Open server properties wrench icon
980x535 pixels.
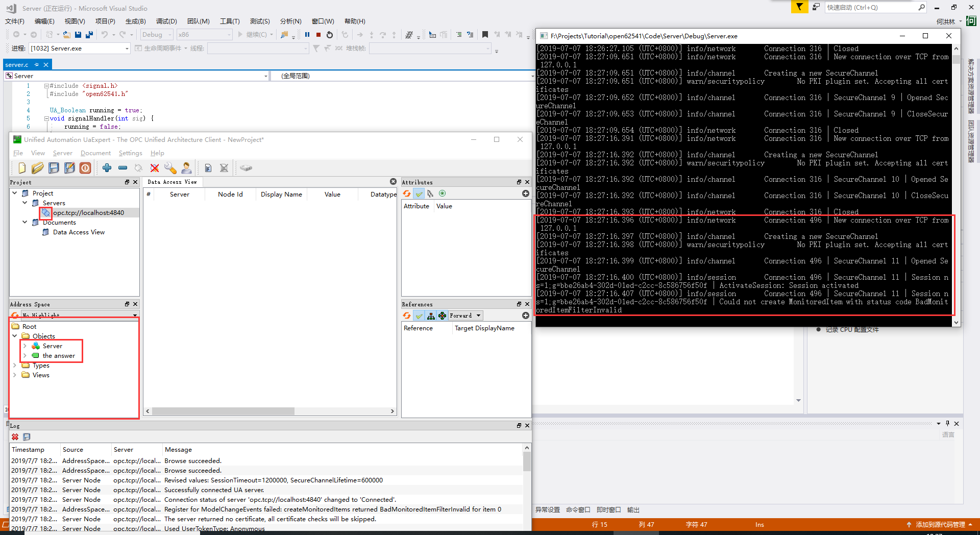click(170, 168)
